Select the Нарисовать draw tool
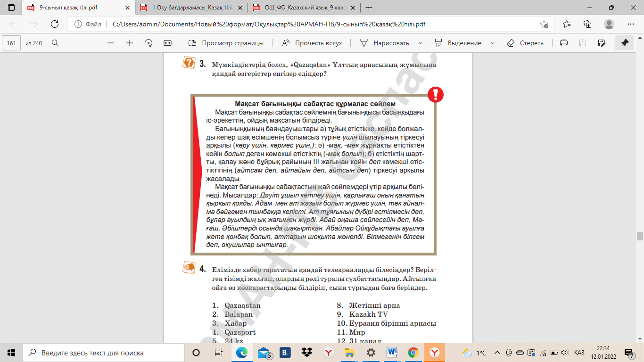Image resolution: width=644 pixels, height=362 pixels. coord(385,43)
